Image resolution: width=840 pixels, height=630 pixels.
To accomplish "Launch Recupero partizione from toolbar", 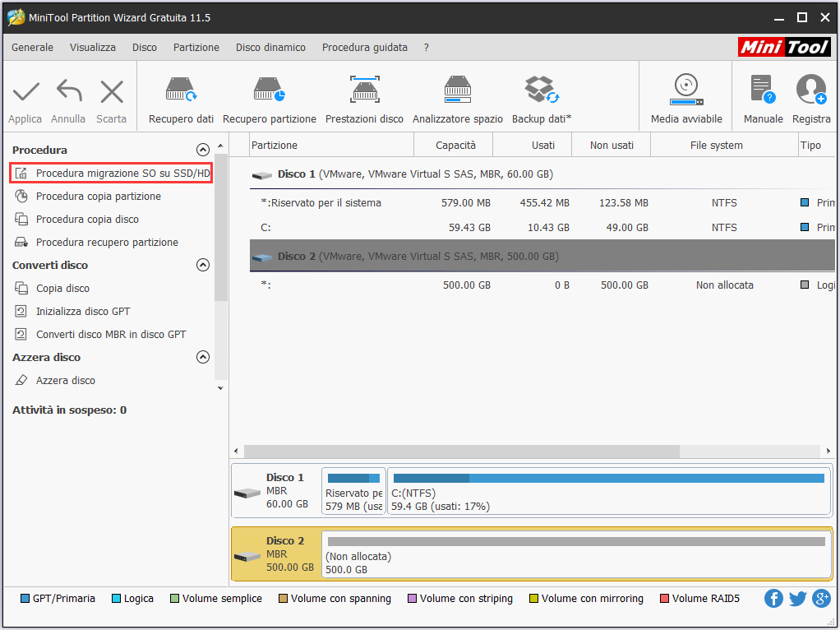I will (269, 99).
